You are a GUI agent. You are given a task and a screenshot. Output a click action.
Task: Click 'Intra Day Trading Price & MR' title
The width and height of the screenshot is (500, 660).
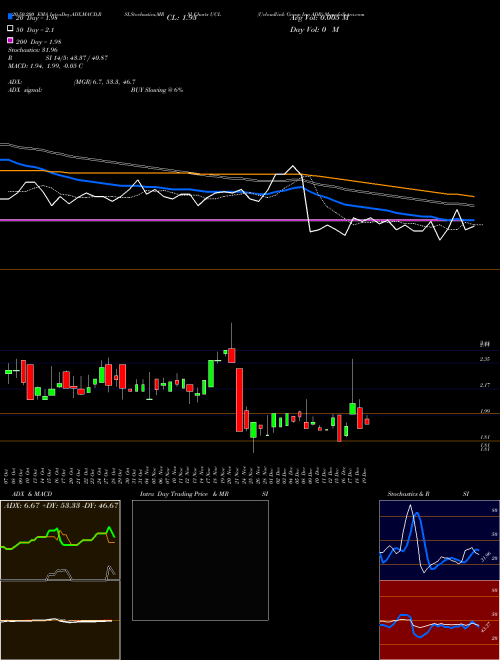(184, 494)
